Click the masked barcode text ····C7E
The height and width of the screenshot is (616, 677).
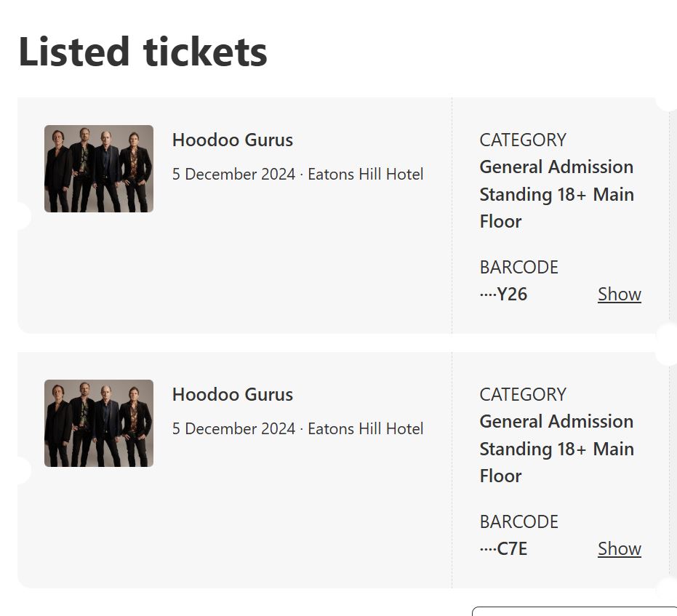tap(503, 549)
